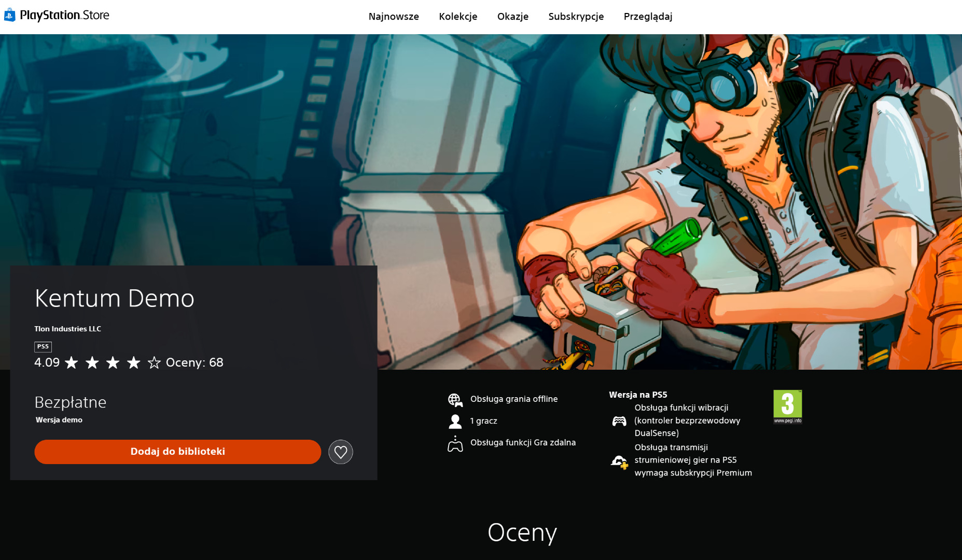Click the PS5 platform badge

tap(43, 346)
